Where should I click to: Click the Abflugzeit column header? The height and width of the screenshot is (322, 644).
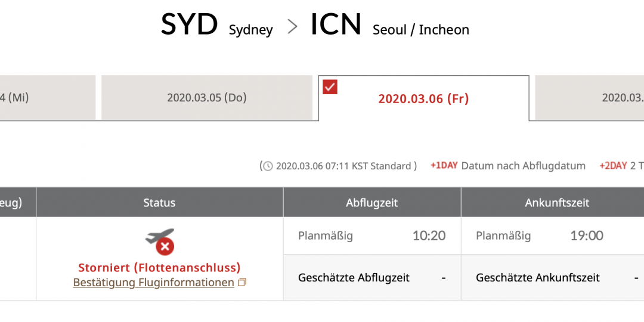pos(372,203)
